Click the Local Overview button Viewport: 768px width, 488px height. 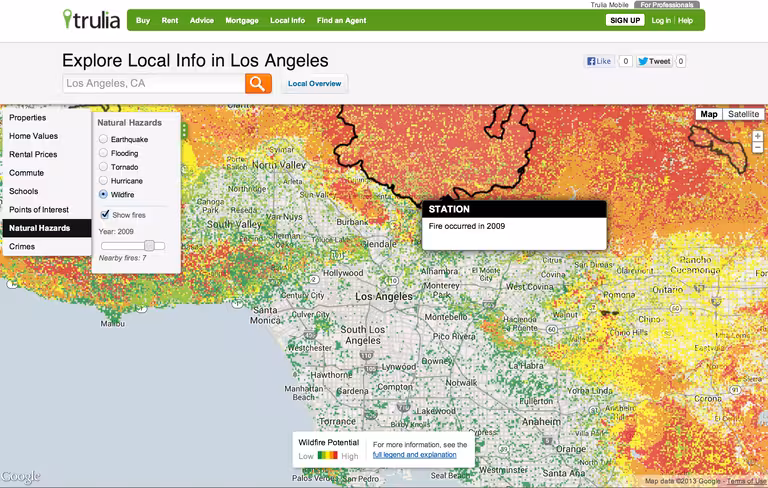(314, 84)
